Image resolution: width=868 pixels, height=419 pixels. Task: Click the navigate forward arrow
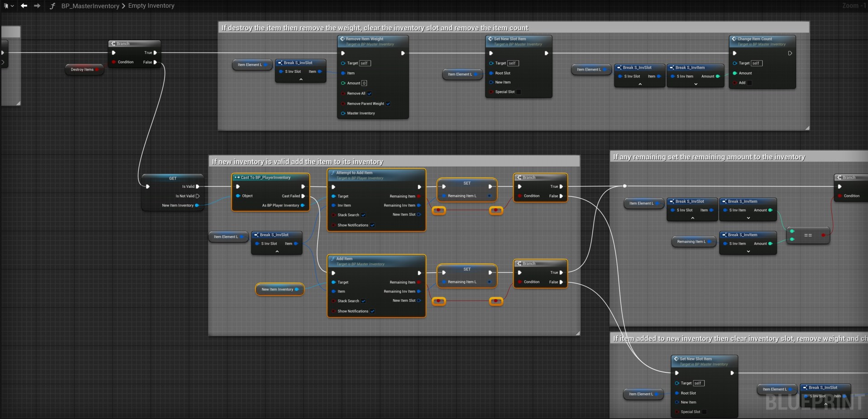click(x=37, y=6)
